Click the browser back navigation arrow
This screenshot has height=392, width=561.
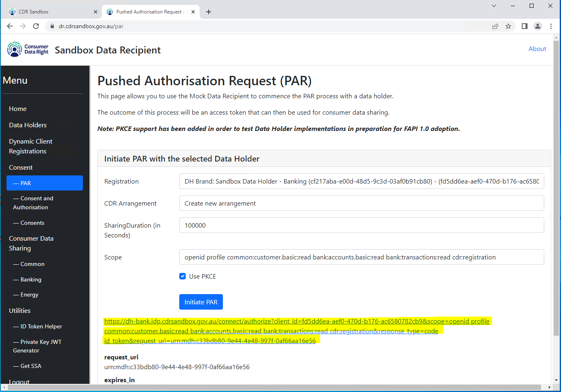[10, 26]
